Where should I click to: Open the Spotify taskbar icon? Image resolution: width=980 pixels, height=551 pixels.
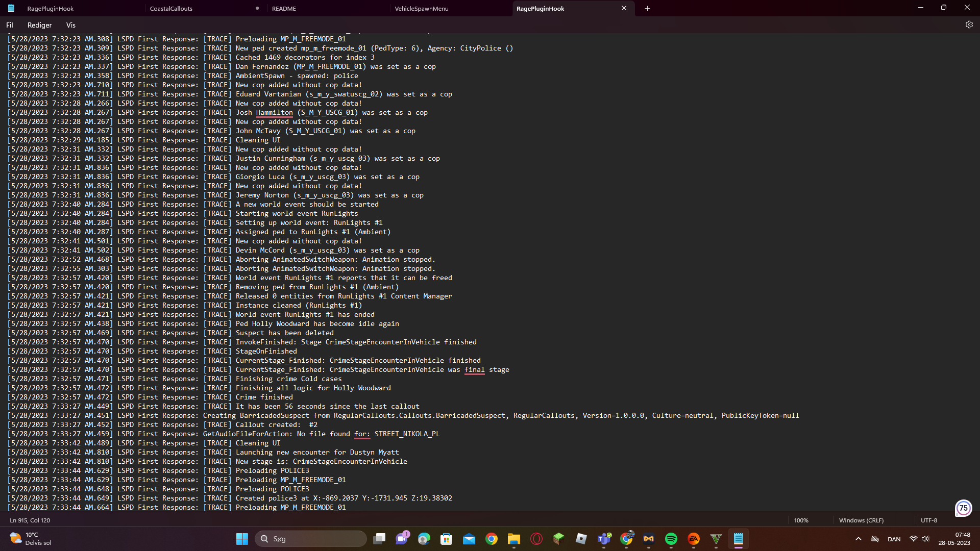coord(671,539)
